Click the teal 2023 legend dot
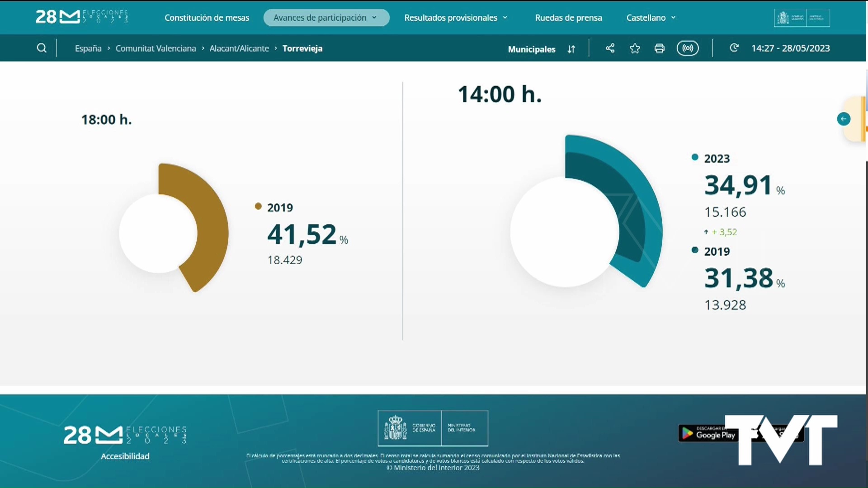Image resolution: width=868 pixels, height=488 pixels. [x=695, y=157]
